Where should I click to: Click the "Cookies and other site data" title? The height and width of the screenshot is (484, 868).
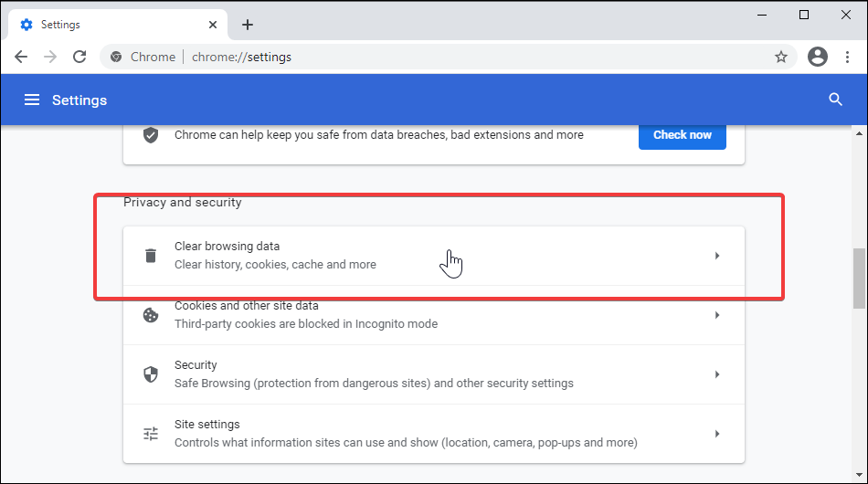pos(247,305)
